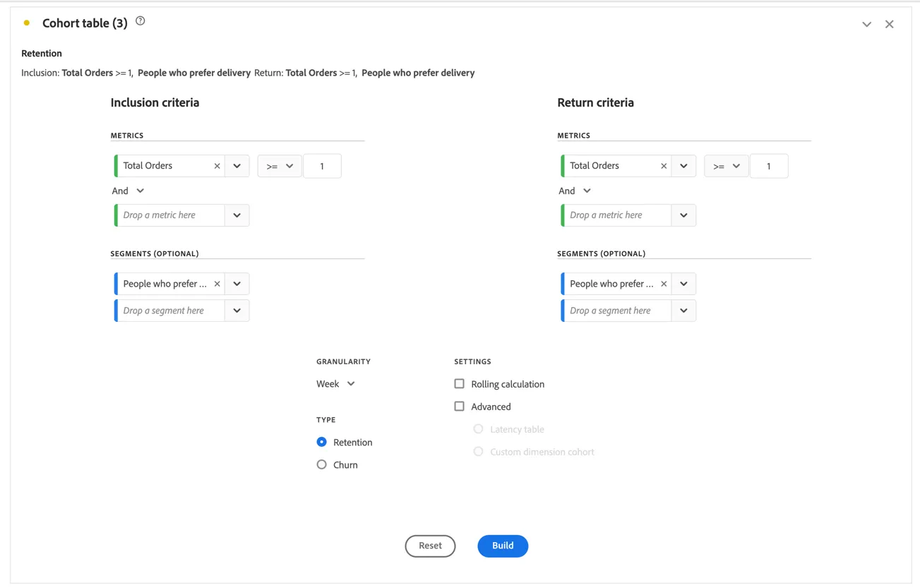Open the Inclusion Drop a segment here dropdown arrow
This screenshot has height=588, width=920.
pyautogui.click(x=237, y=311)
